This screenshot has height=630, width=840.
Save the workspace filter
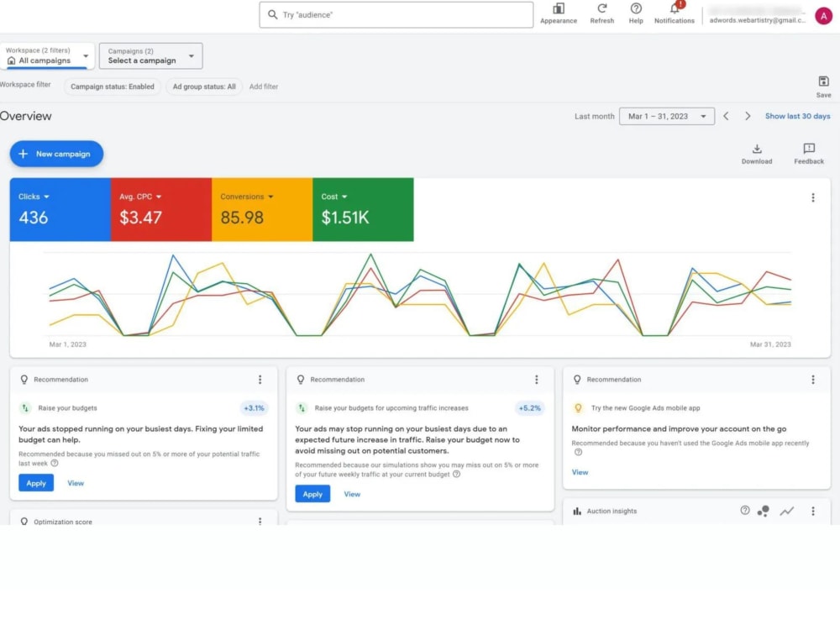click(823, 87)
